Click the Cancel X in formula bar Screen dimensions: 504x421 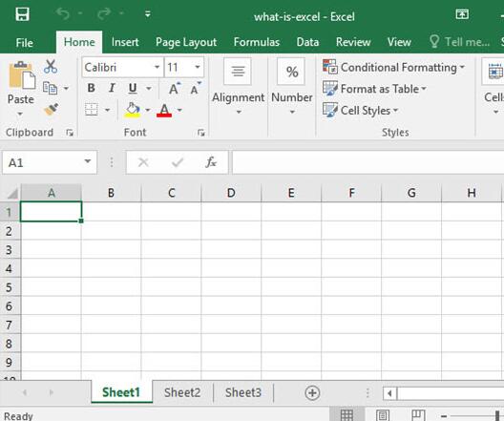coord(143,162)
